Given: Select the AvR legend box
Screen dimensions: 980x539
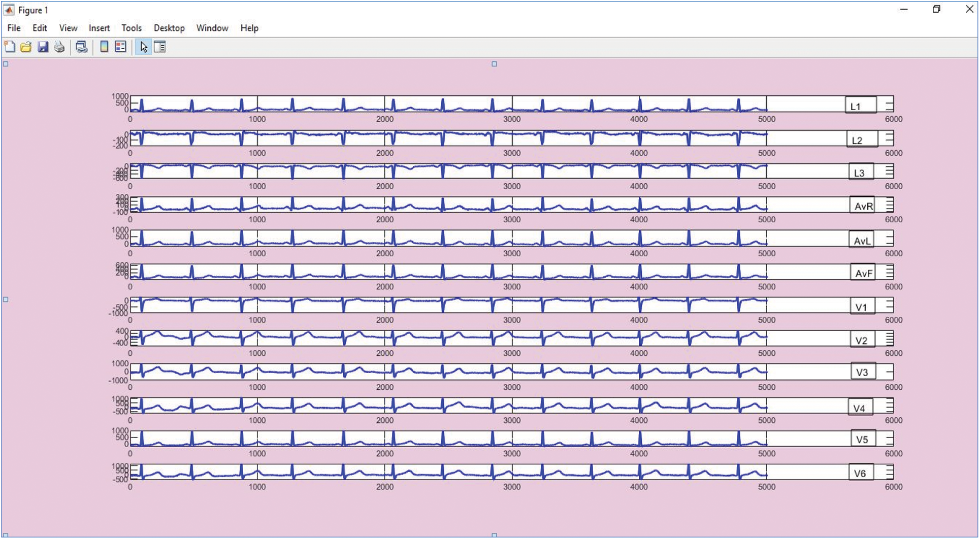Looking at the screenshot, I should [x=862, y=206].
